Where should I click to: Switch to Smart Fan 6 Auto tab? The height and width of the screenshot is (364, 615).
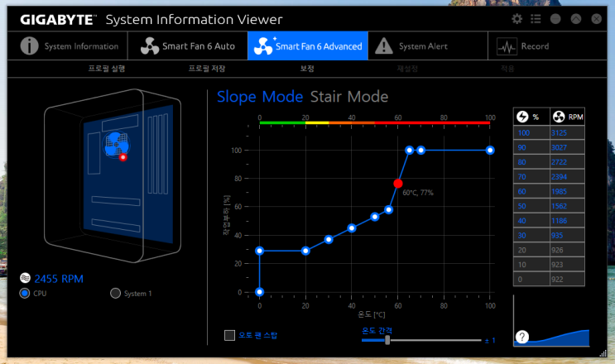point(188,45)
